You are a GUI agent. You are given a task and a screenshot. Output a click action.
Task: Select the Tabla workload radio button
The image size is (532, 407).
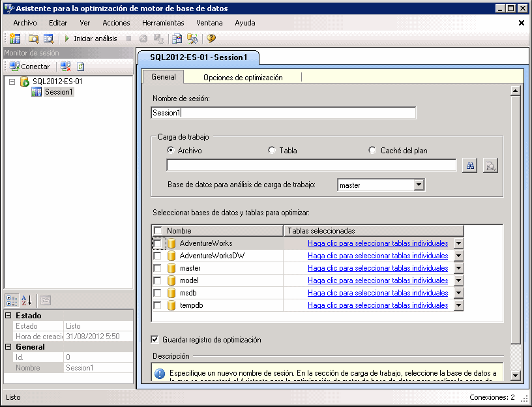tap(271, 149)
